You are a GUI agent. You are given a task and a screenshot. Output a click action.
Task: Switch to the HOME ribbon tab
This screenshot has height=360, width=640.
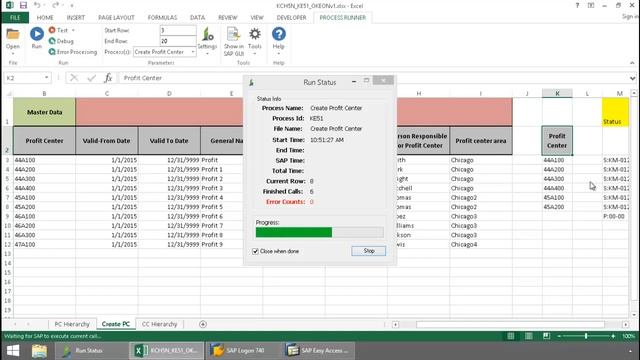tap(45, 18)
